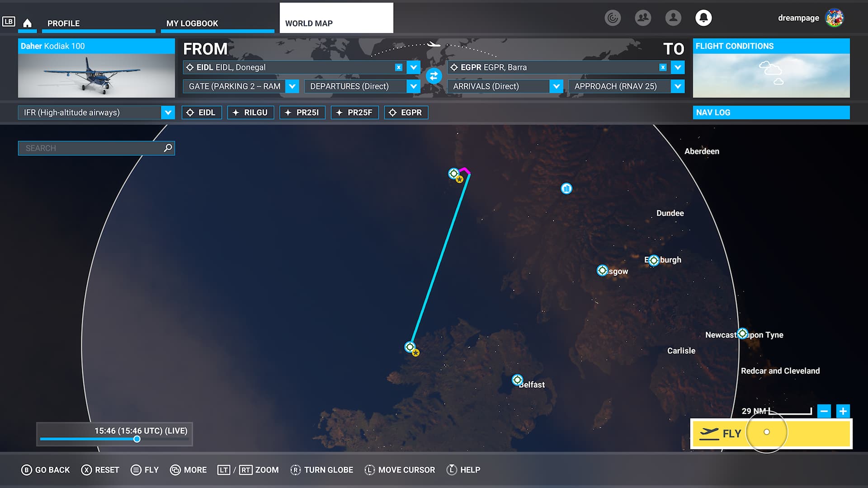The image size is (868, 488).
Task: Clear the EGPR Barra arrival field
Action: (662, 67)
